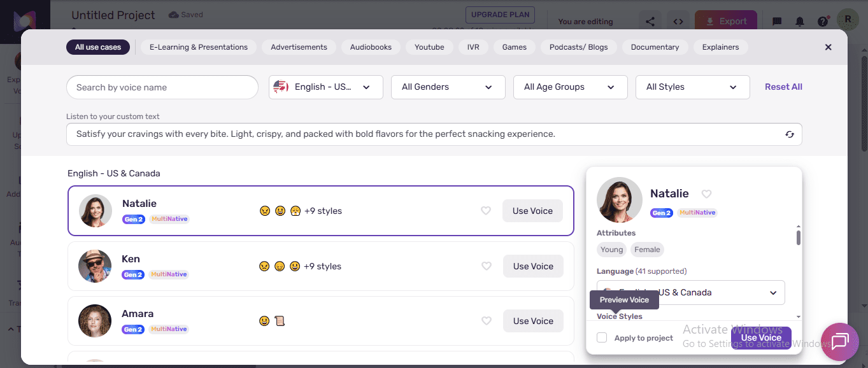Focus the Search by voice name field
This screenshot has width=868, height=368.
(x=162, y=87)
